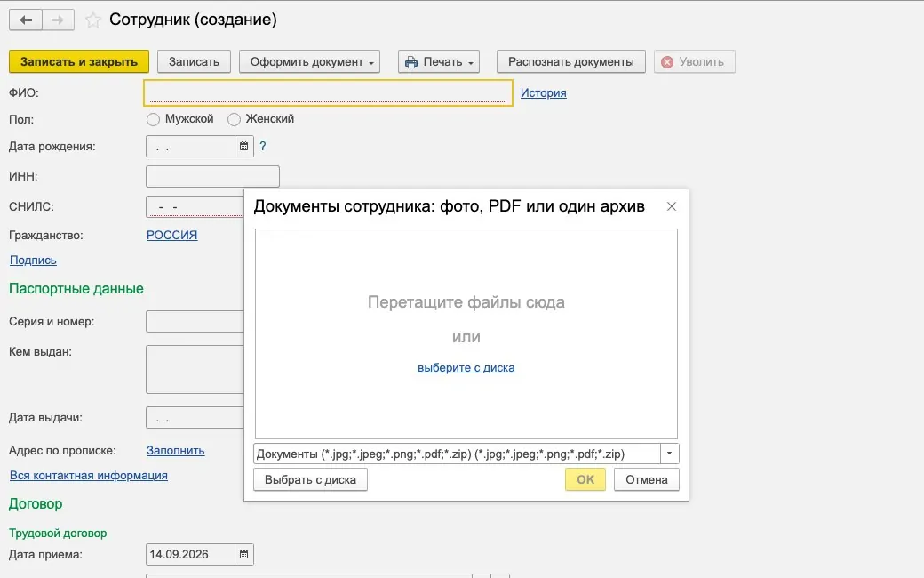
Task: Click выберите с диска link
Action: (466, 368)
